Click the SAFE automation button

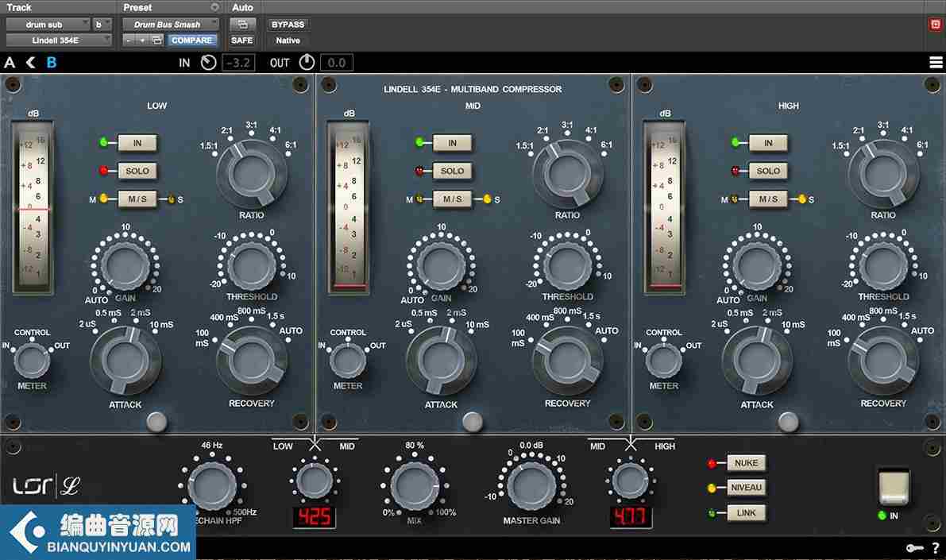tap(242, 40)
